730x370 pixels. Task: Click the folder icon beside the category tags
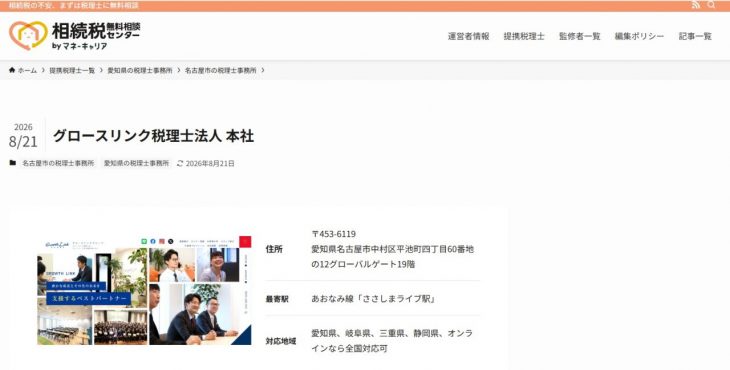coord(13,163)
